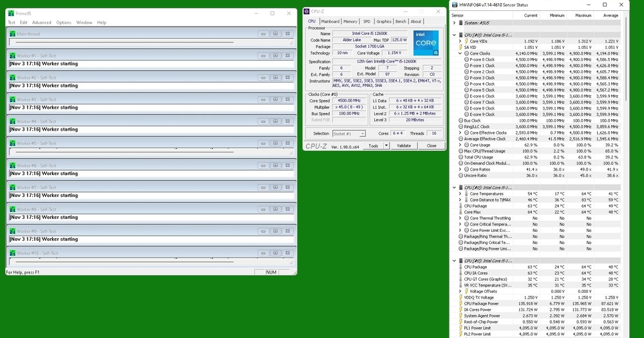The height and width of the screenshot is (338, 644).
Task: Open the Advanced menu in Prime95
Action: pyautogui.click(x=42, y=23)
